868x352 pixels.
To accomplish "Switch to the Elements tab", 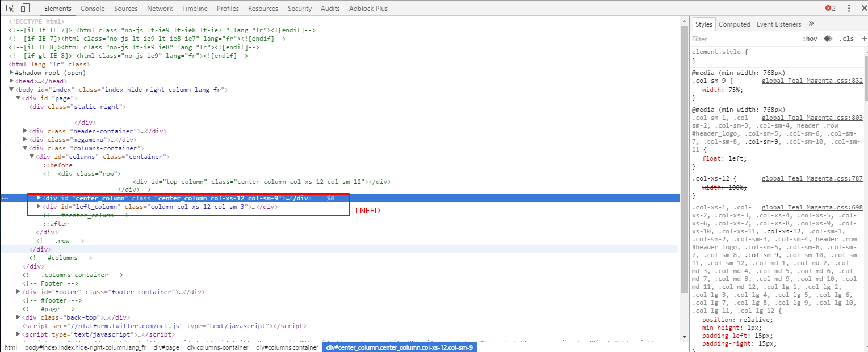I will point(58,9).
